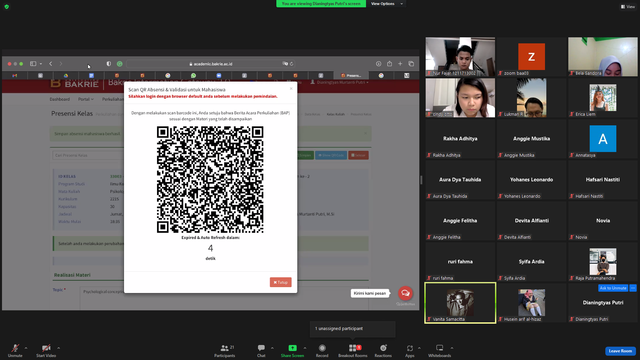Click the Kirim kami pesan bubble
Viewport: 640px width, 360px height.
[x=369, y=293]
